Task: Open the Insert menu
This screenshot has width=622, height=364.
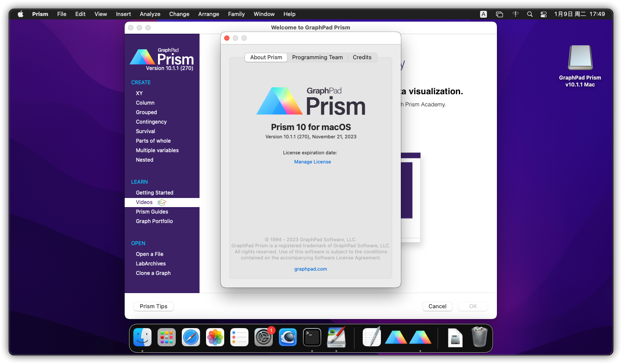Action: tap(123, 14)
